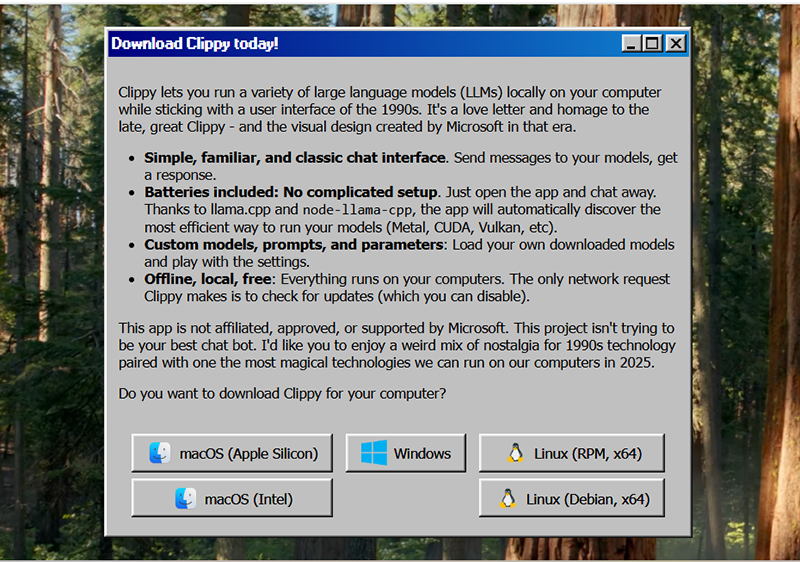
Task: Choose the Linux (RPM, x64) download
Action: pos(572,453)
